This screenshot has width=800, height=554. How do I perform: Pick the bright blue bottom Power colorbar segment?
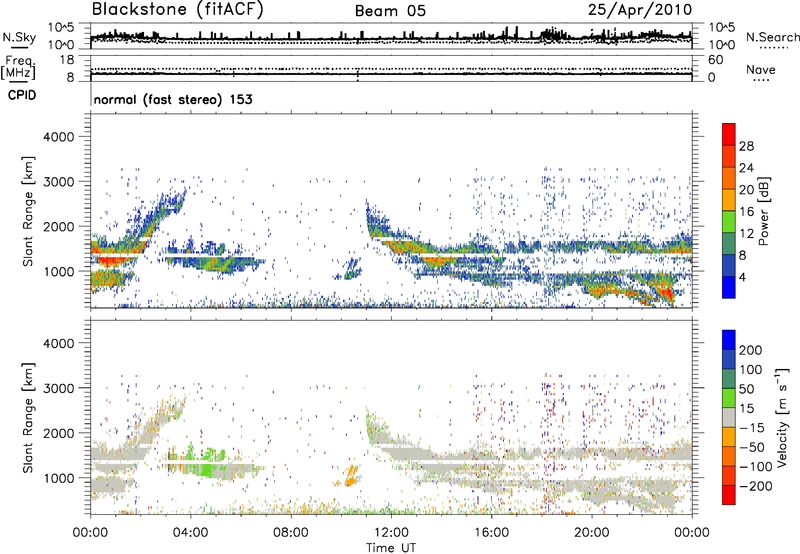click(x=729, y=288)
